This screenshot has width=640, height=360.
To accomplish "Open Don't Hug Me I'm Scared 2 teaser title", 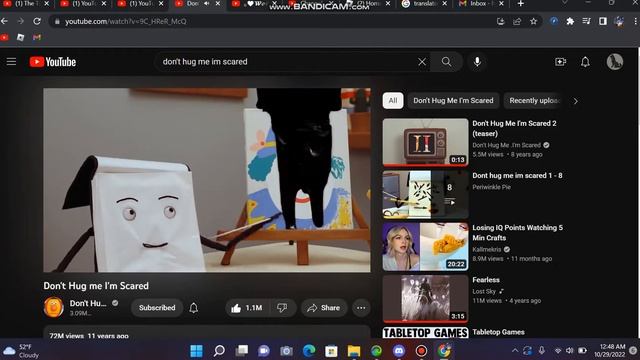I will [514, 128].
